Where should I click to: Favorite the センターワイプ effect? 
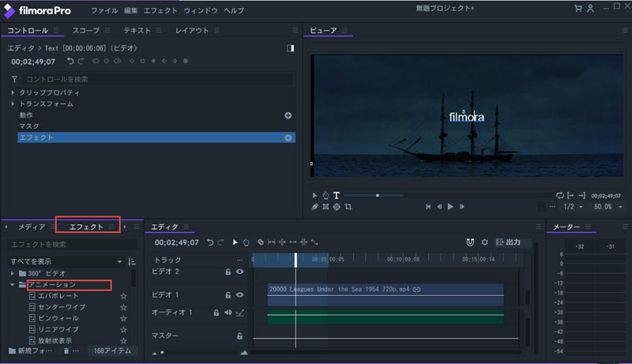(124, 307)
